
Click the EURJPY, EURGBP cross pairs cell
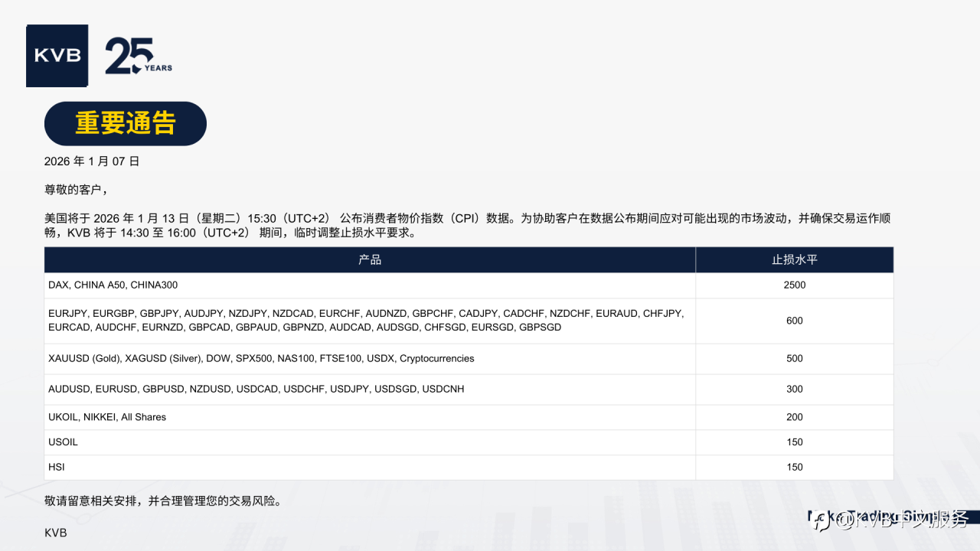tap(370, 321)
